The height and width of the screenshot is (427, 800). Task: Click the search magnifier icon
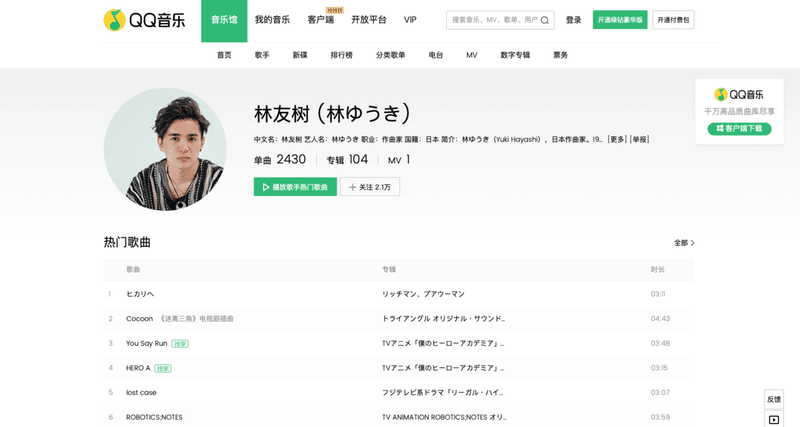tap(545, 20)
